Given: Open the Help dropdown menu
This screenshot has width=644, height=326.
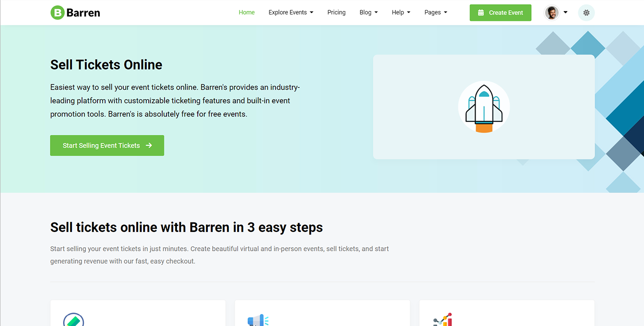Looking at the screenshot, I should click(x=401, y=12).
